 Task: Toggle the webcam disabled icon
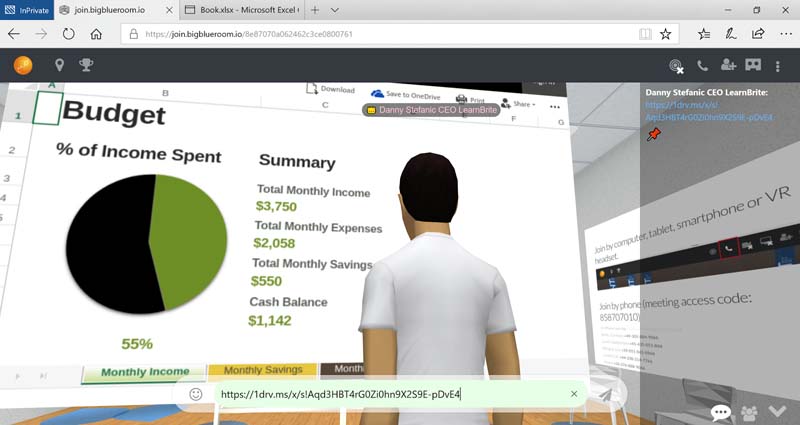[x=677, y=66]
